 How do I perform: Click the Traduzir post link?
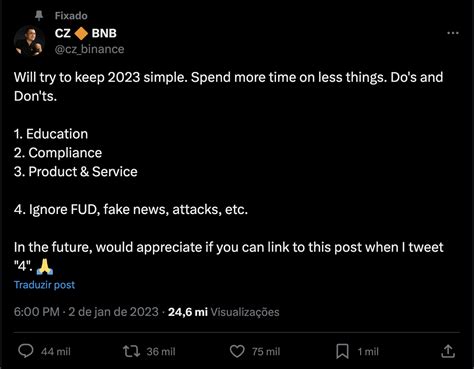pyautogui.click(x=44, y=285)
